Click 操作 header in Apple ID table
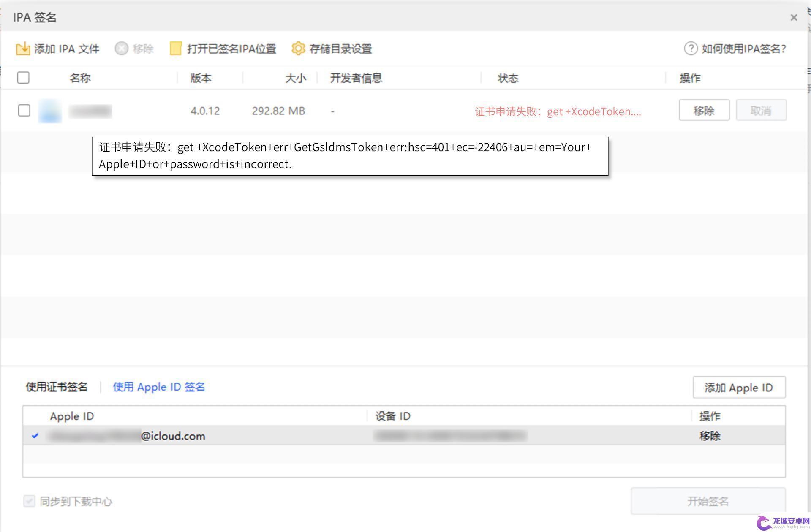 pyautogui.click(x=710, y=416)
